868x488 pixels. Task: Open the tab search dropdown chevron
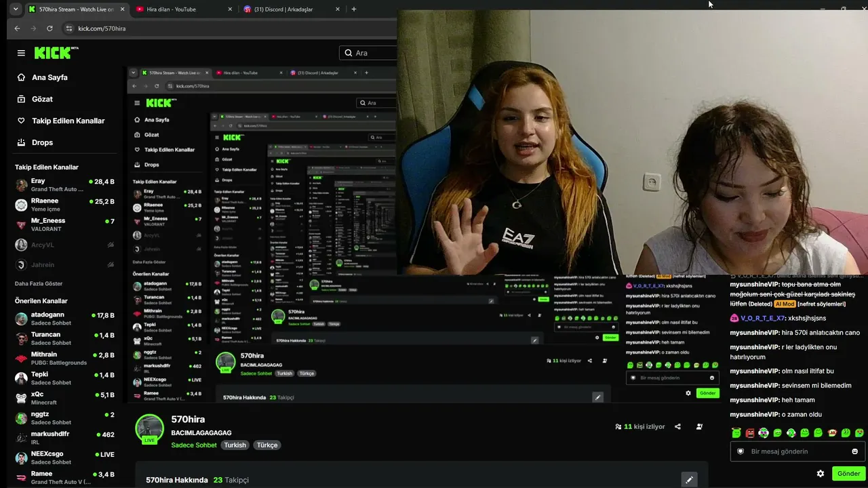(x=16, y=9)
